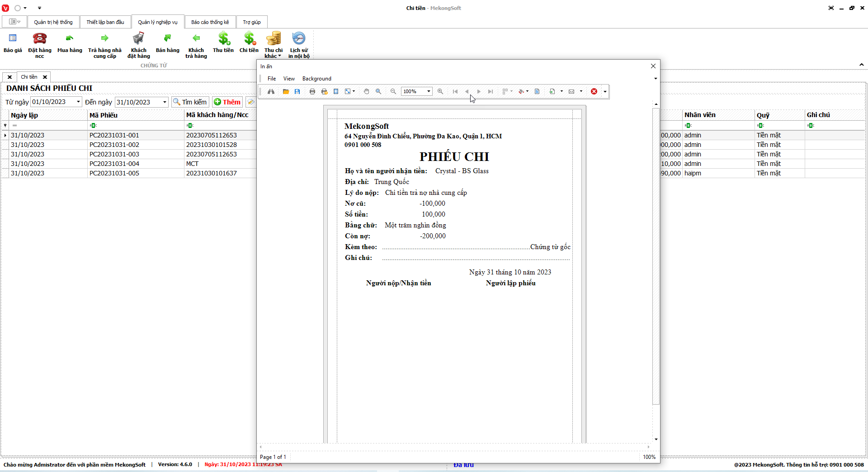
Task: Select the hand pan tool
Action: coord(366,91)
